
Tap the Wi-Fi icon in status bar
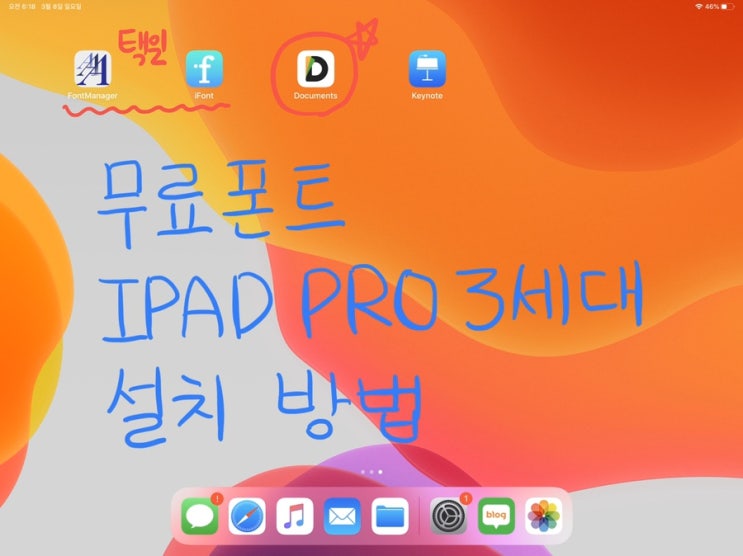click(x=699, y=7)
